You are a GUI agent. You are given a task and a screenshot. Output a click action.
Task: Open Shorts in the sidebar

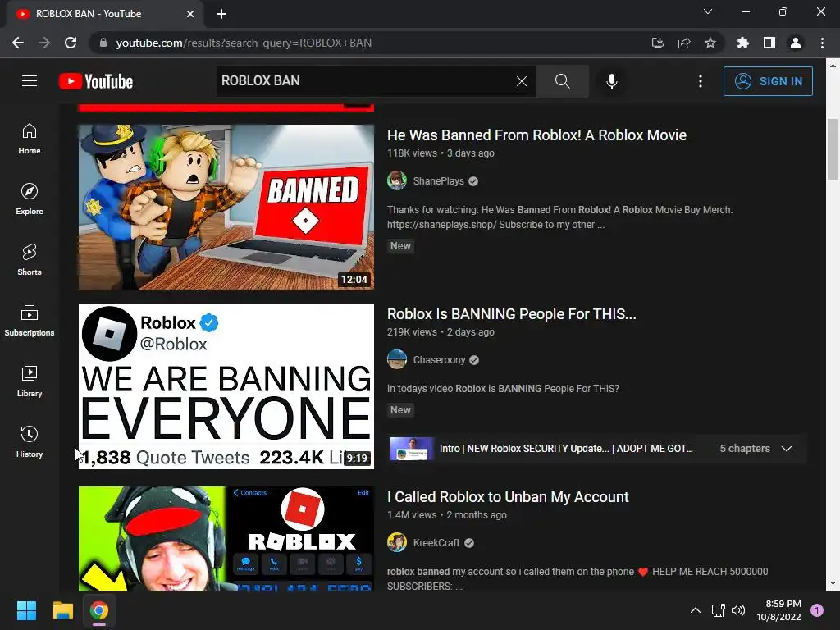[30, 260]
